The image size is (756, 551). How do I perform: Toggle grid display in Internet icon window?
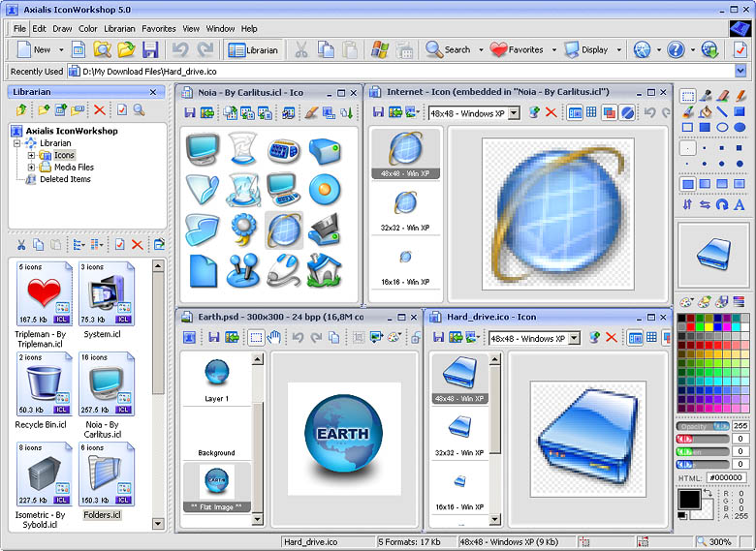pos(591,112)
